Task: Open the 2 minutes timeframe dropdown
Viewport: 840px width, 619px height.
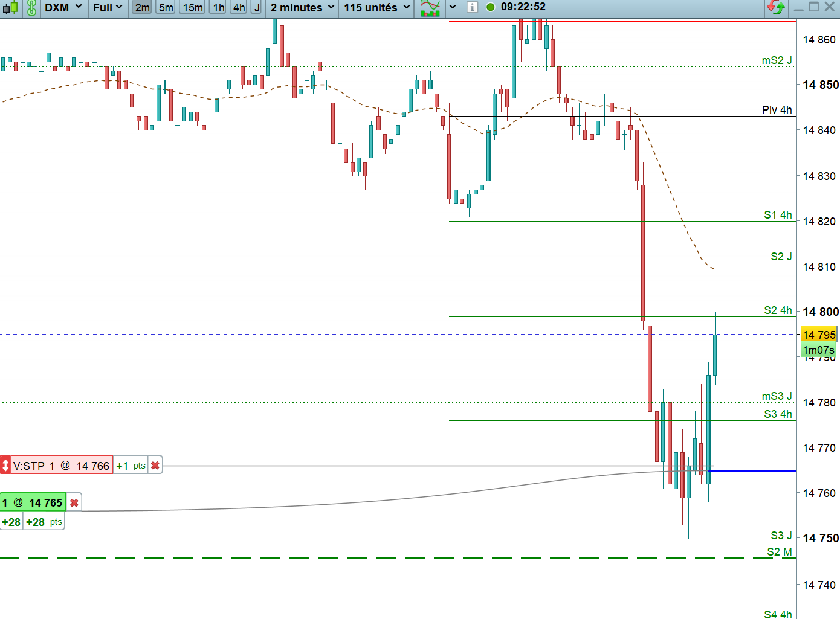Action: coord(302,8)
